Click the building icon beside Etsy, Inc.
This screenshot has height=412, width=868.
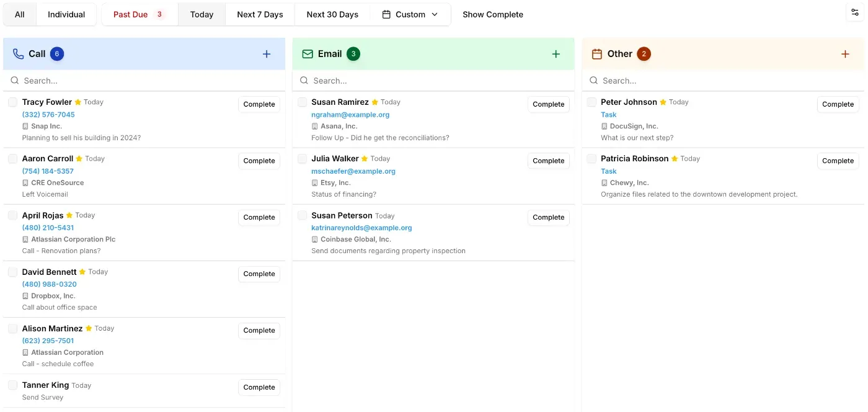point(315,183)
